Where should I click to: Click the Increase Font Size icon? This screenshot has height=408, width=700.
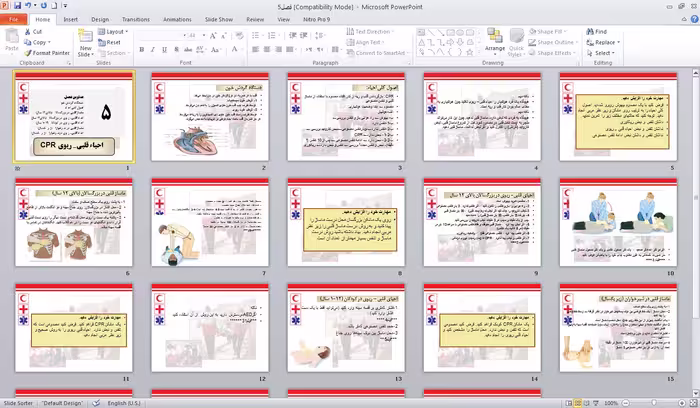(213, 35)
